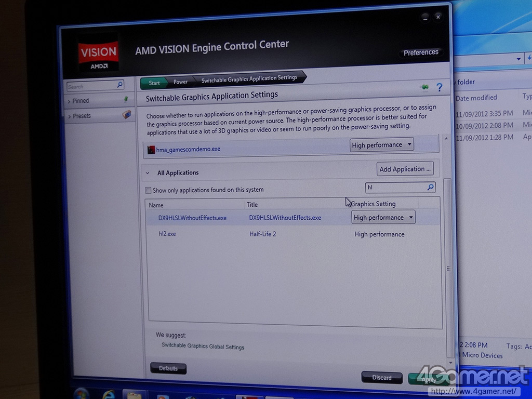Close the AMD Control Center window
This screenshot has height=399, width=532.
coord(438,17)
